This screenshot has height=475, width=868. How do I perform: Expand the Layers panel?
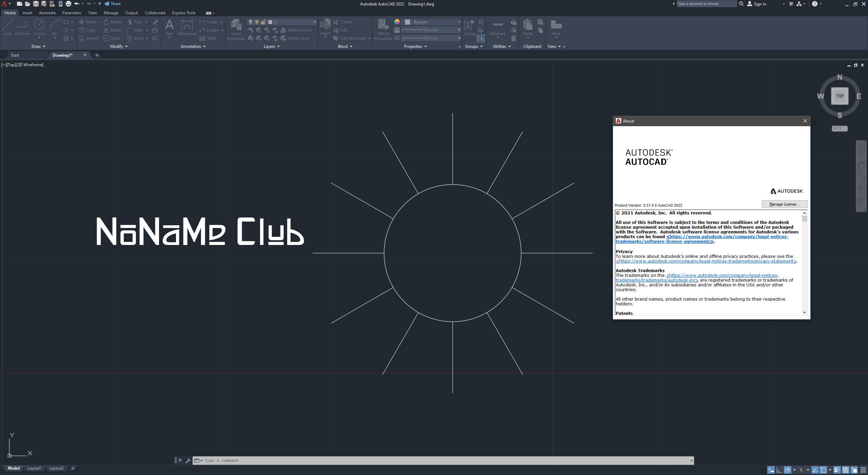tap(271, 46)
